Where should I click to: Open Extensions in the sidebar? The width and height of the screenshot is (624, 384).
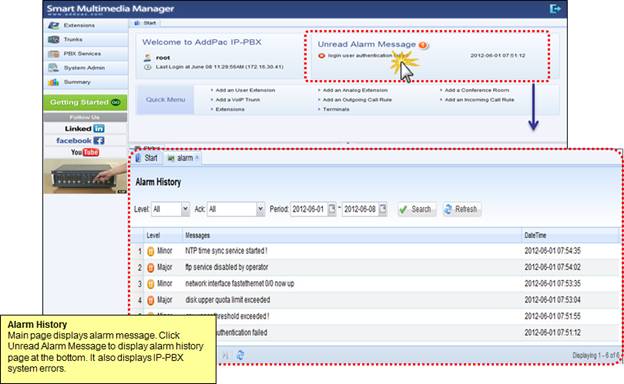[x=86, y=25]
